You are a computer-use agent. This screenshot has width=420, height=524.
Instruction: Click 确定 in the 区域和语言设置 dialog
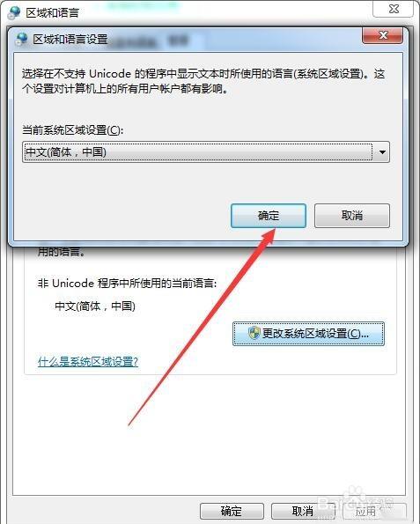point(269,216)
